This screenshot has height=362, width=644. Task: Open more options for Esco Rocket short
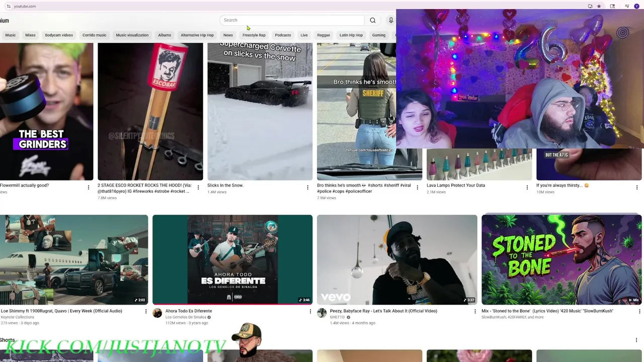coord(198,188)
